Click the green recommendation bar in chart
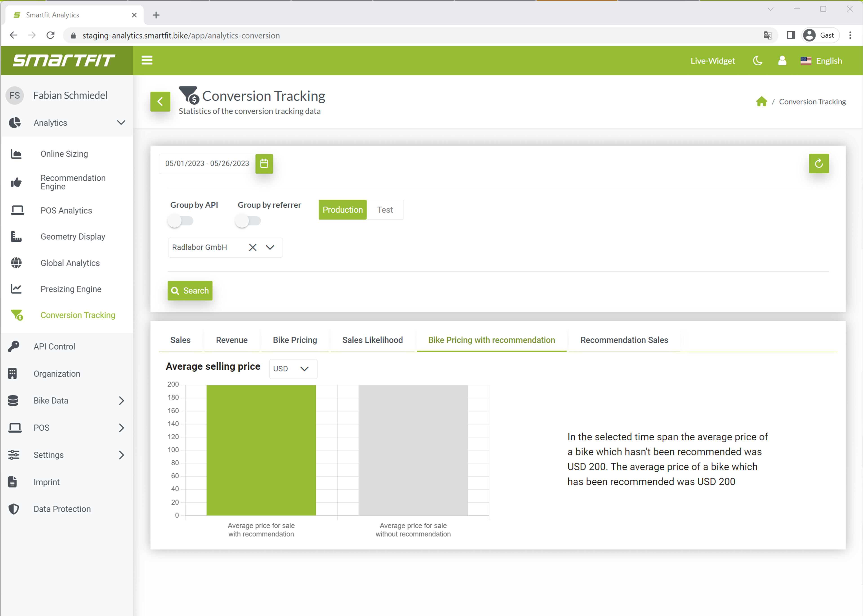 [261, 450]
